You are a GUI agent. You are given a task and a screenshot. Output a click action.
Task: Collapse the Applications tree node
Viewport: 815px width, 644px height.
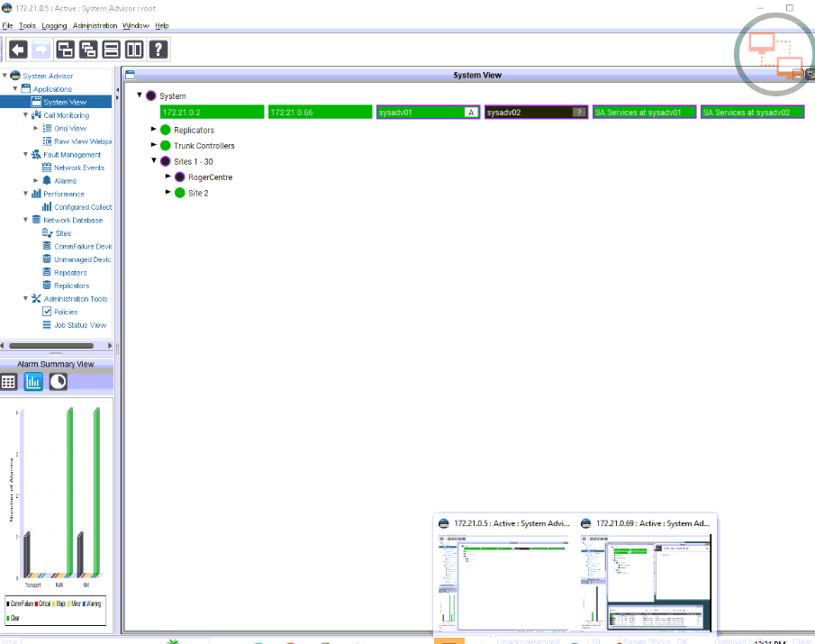click(x=15, y=88)
